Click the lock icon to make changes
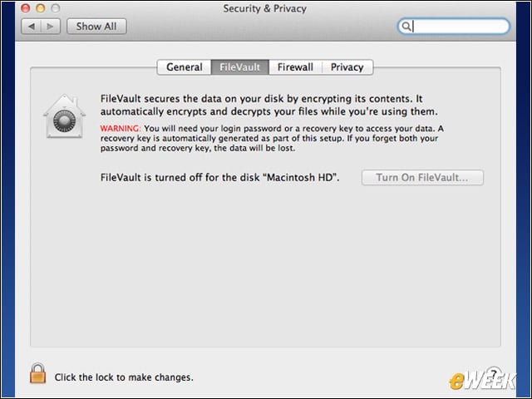The image size is (532, 399). (x=37, y=373)
